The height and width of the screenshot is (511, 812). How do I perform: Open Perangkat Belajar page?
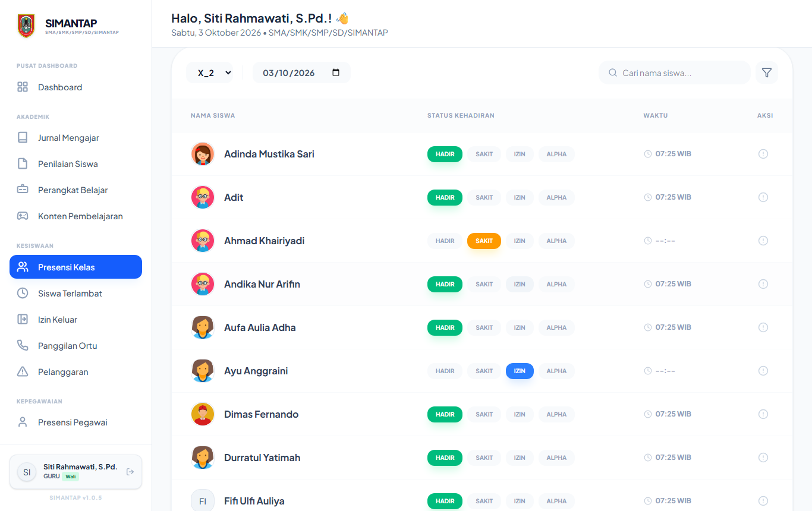[75, 190]
